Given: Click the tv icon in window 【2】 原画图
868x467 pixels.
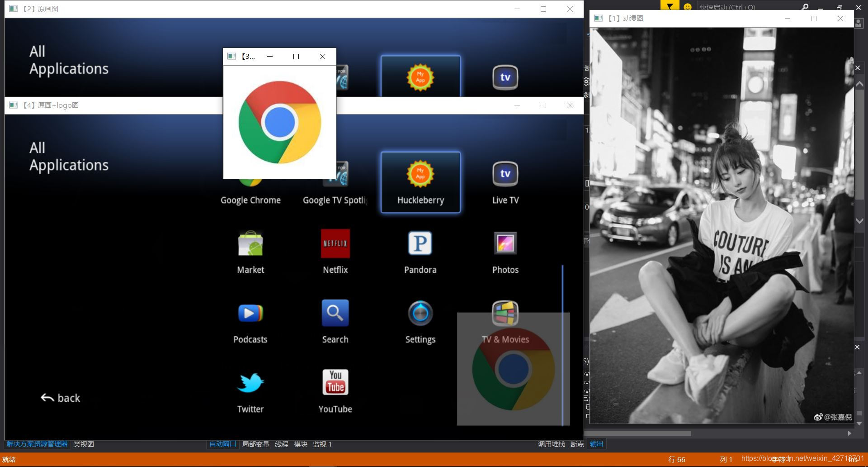Looking at the screenshot, I should (505, 77).
